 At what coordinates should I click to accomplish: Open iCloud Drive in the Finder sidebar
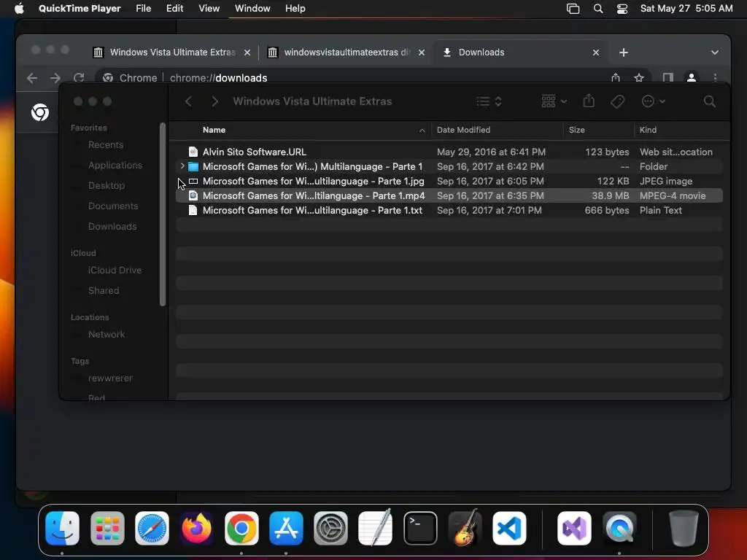(x=115, y=270)
